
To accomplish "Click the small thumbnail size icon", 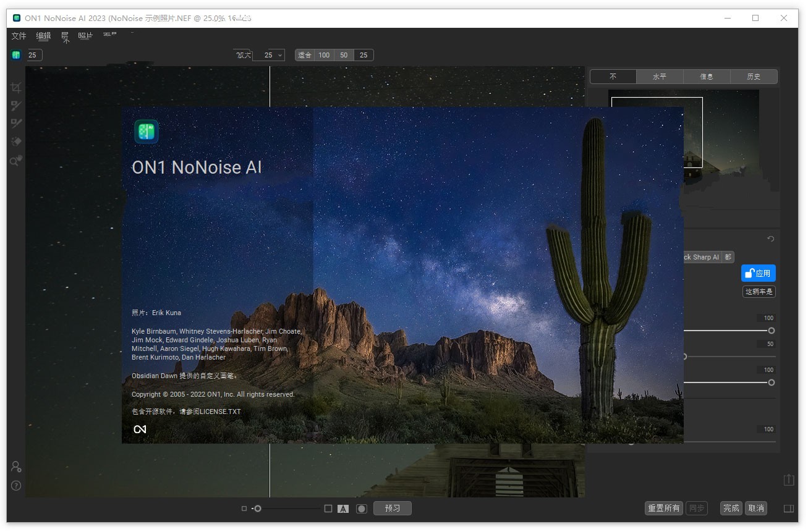I will click(244, 509).
